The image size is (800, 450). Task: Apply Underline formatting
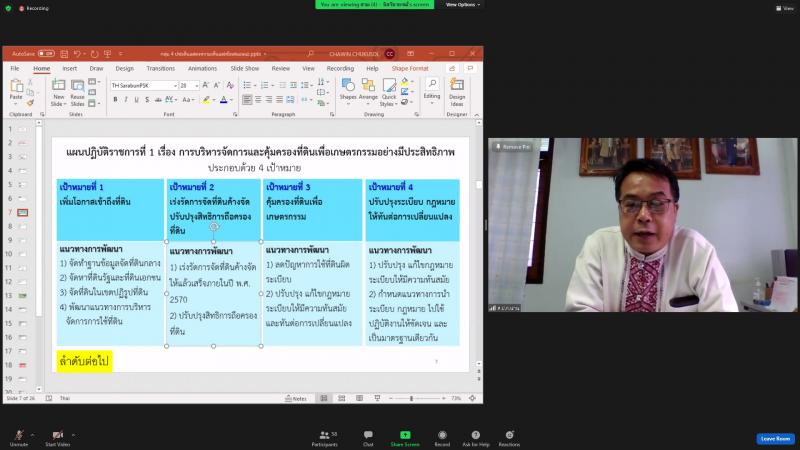136,99
